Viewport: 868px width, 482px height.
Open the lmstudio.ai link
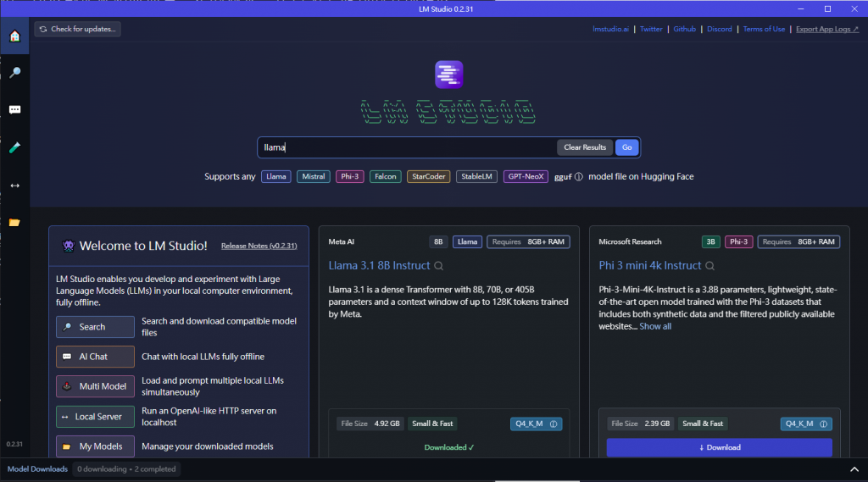point(610,29)
